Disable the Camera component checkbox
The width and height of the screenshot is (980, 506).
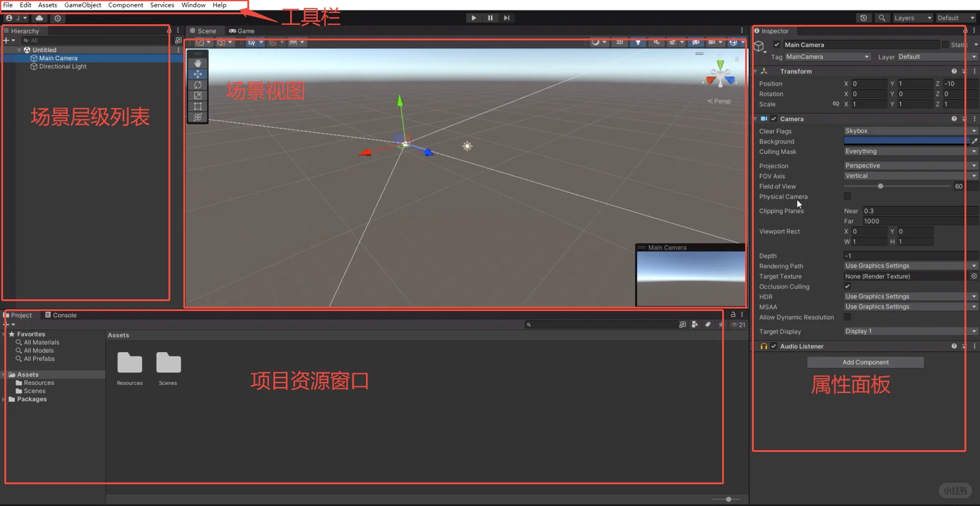(x=774, y=119)
